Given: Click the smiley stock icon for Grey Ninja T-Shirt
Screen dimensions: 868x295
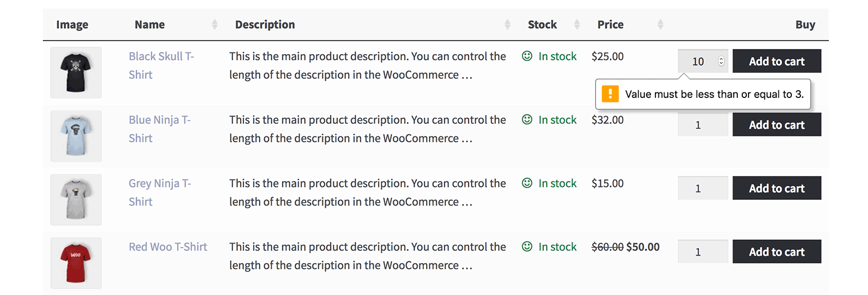Looking at the screenshot, I should (x=527, y=183).
